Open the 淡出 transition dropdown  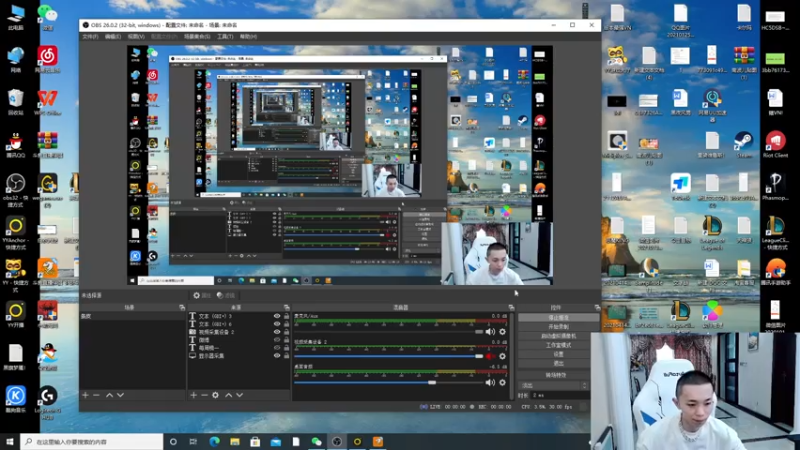[x=554, y=386]
